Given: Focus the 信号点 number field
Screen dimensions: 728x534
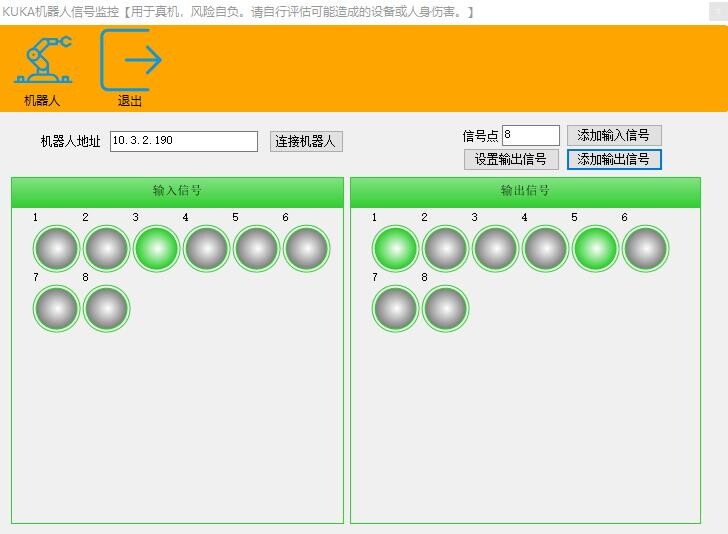Looking at the screenshot, I should (x=531, y=136).
